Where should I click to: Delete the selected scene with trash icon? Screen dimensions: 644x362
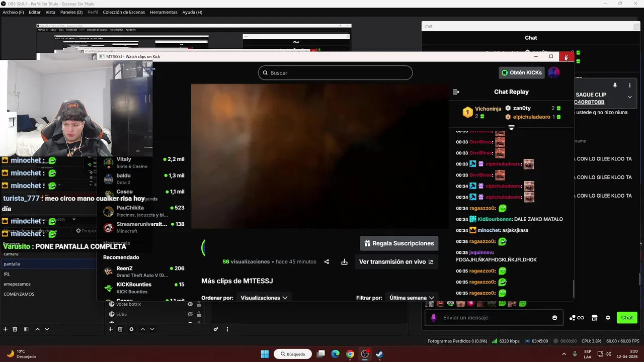[15, 329]
